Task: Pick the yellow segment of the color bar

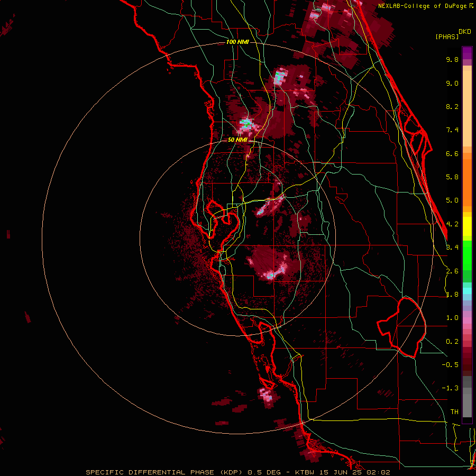Action: pos(467,226)
